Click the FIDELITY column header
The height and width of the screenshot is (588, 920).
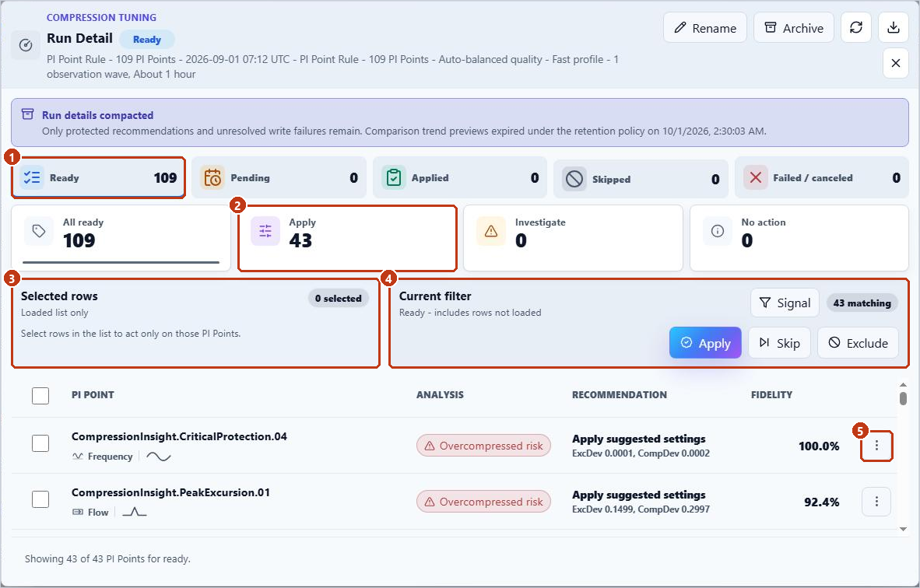[771, 394]
